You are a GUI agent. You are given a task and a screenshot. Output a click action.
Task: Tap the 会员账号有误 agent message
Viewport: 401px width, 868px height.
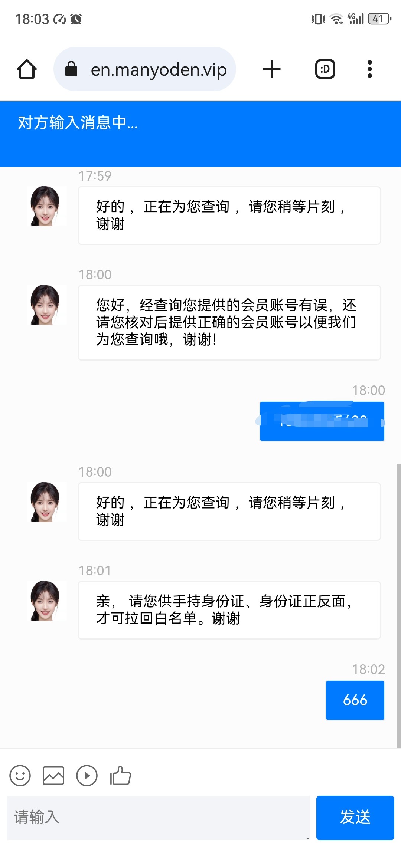229,322
